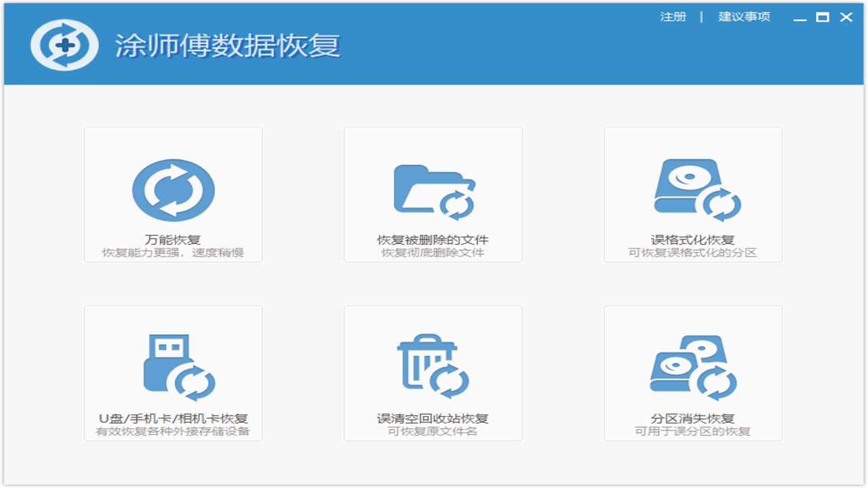This screenshot has width=868, height=488.
Task: Choose the 误清空回收站恢复 label
Action: (x=433, y=418)
